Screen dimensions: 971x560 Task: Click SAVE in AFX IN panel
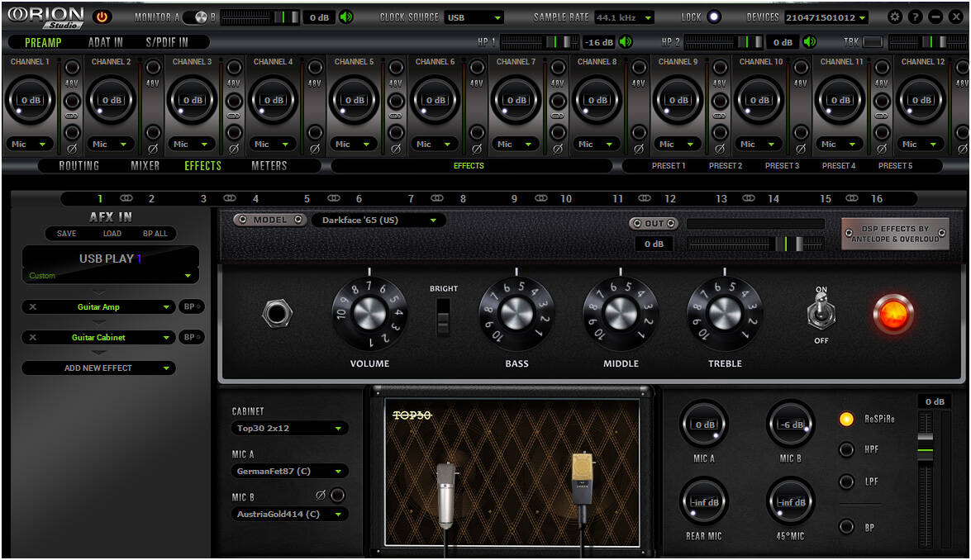tap(66, 234)
